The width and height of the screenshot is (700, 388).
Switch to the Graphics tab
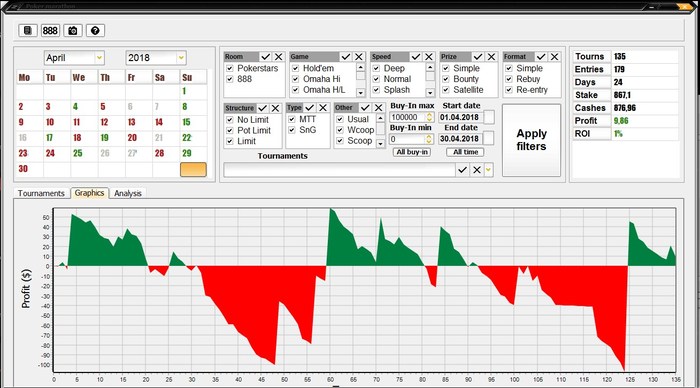(89, 193)
